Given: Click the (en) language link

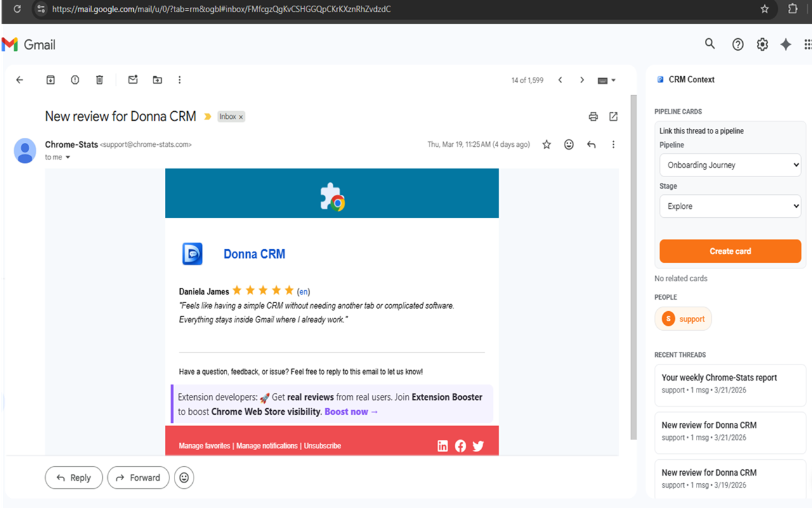Looking at the screenshot, I should pos(303,292).
